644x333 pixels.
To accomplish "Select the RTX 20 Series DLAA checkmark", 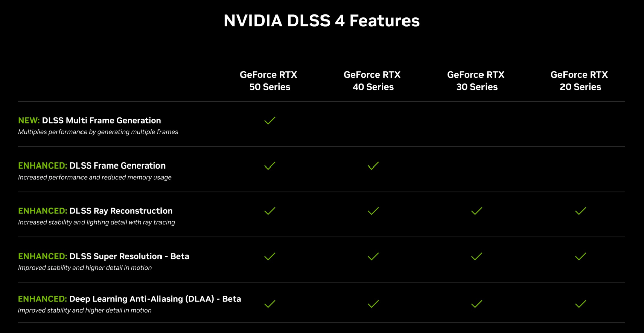I will 581,304.
